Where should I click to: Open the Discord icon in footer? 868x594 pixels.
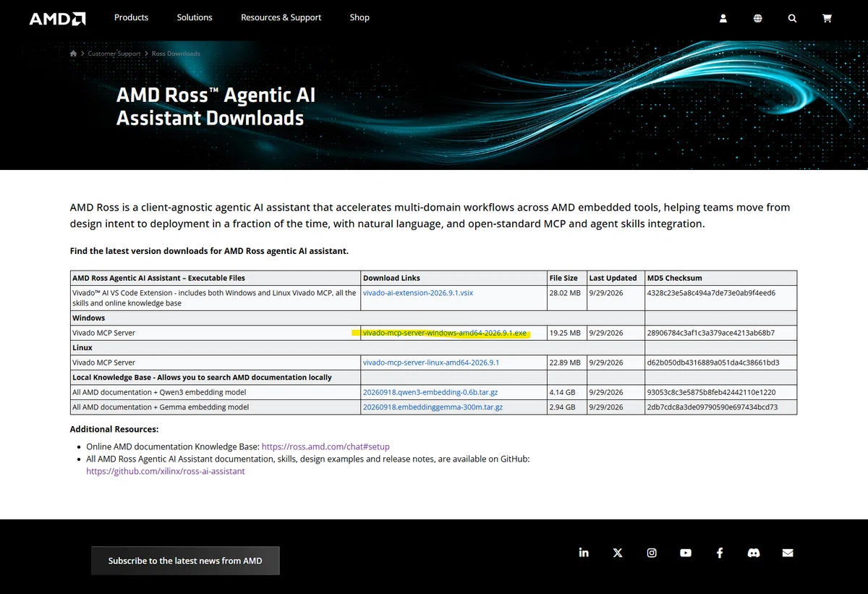coord(754,553)
